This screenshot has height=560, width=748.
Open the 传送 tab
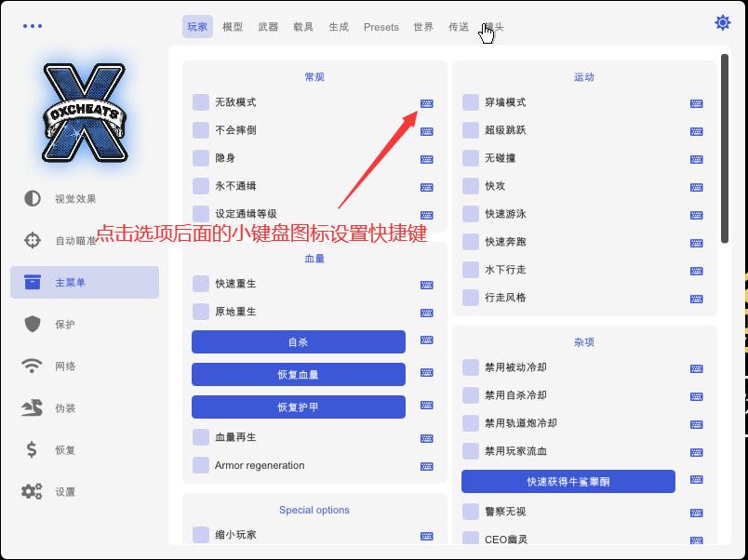pyautogui.click(x=458, y=26)
